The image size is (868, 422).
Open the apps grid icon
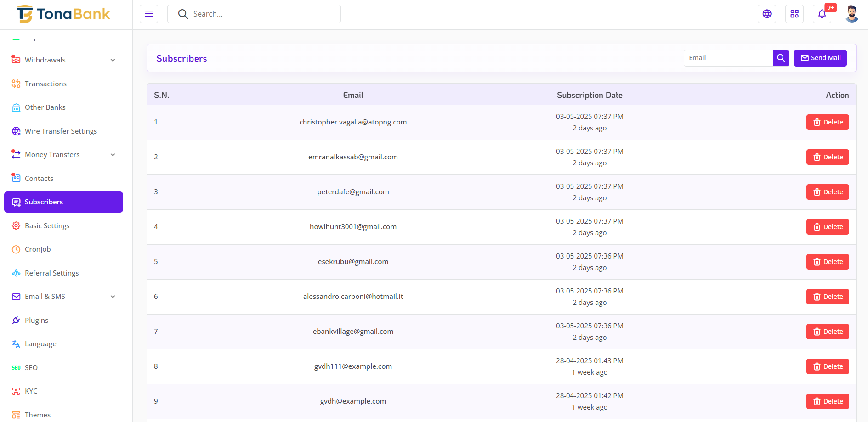pos(794,14)
